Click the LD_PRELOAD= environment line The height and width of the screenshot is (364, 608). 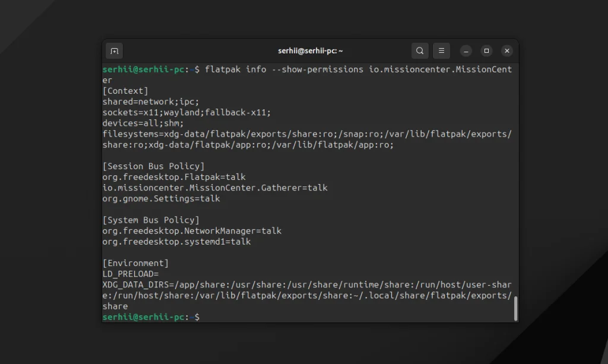(x=131, y=274)
